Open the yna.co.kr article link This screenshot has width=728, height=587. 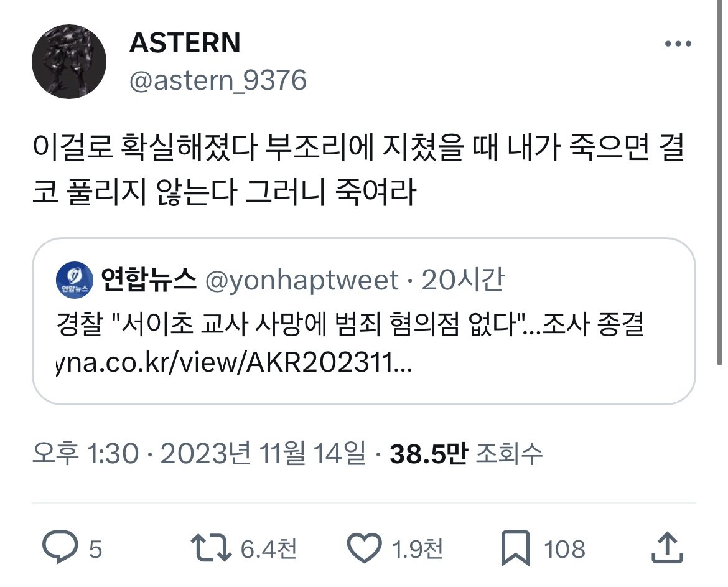[233, 362]
